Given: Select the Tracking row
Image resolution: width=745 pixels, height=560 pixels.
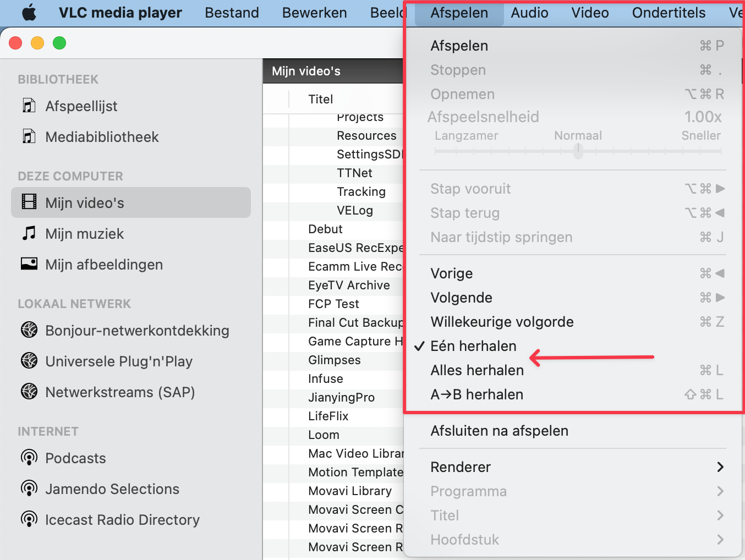Looking at the screenshot, I should tap(333, 191).
